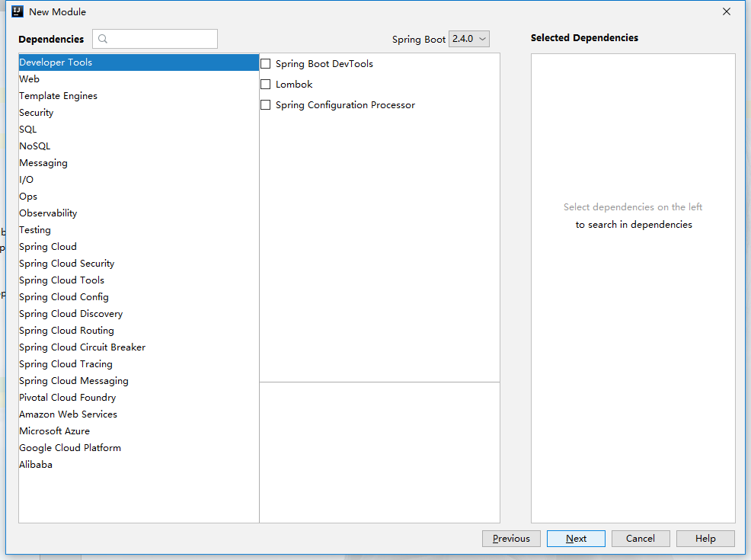Focus the Dependencies search field
Screen dimensions: 751x560
155,39
